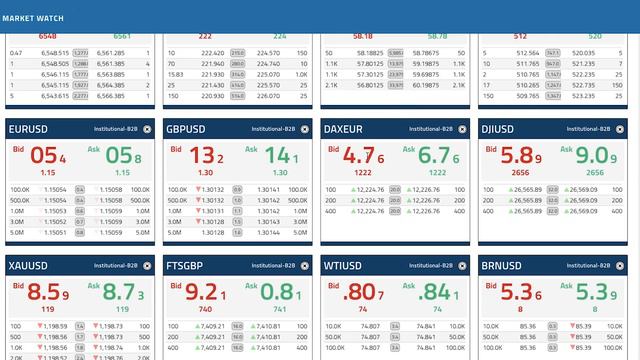640x360 pixels.
Task: Select the DJIUSD symbol title
Action: pos(497,129)
